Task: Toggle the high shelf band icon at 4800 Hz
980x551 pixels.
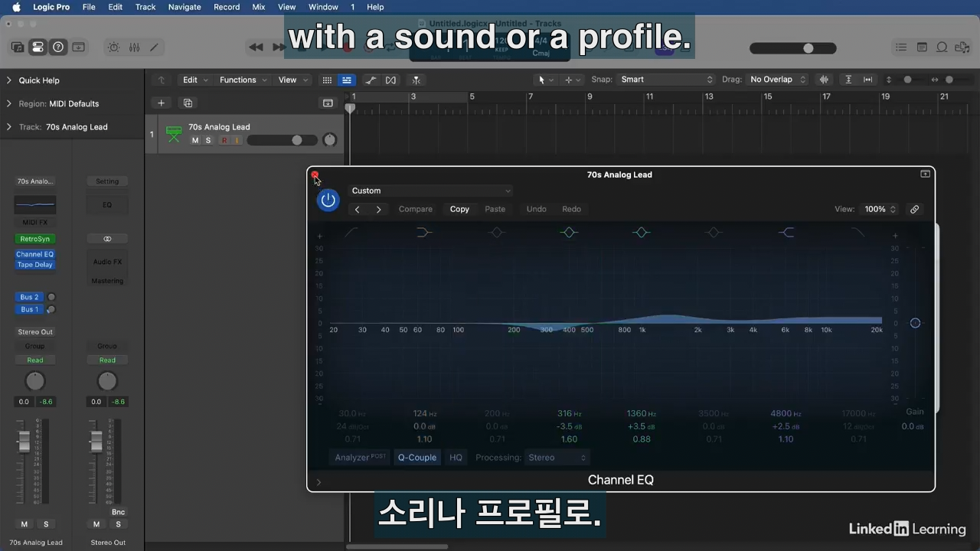Action: click(x=786, y=232)
